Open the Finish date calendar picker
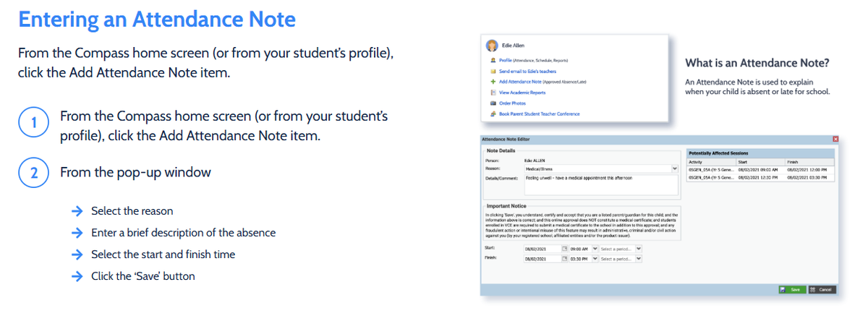 pos(566,259)
